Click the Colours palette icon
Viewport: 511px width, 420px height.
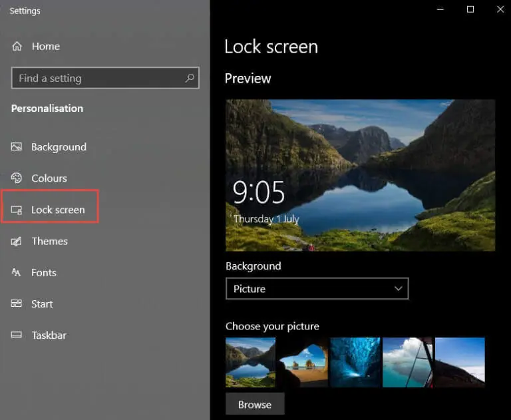16,178
